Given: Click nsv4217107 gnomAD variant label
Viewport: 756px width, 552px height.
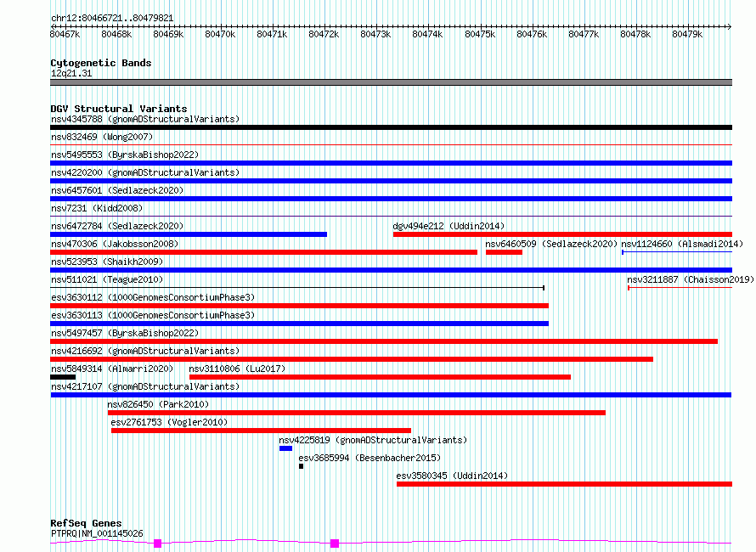Looking at the screenshot, I should [x=145, y=386].
